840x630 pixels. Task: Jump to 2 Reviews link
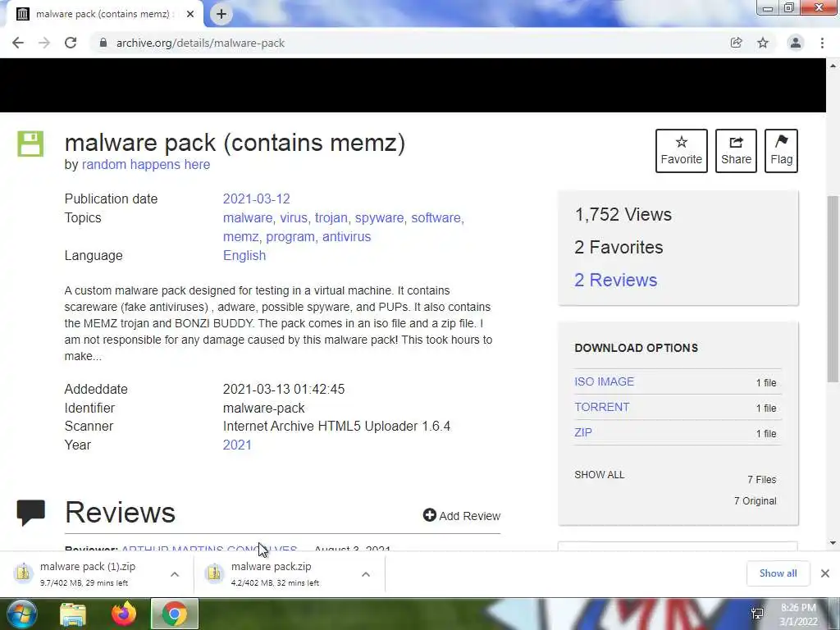click(615, 281)
